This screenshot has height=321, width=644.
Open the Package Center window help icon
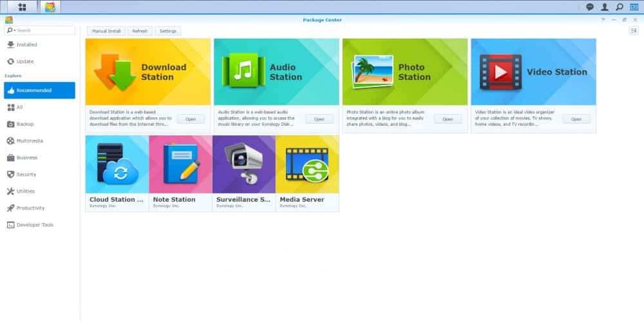[x=603, y=20]
